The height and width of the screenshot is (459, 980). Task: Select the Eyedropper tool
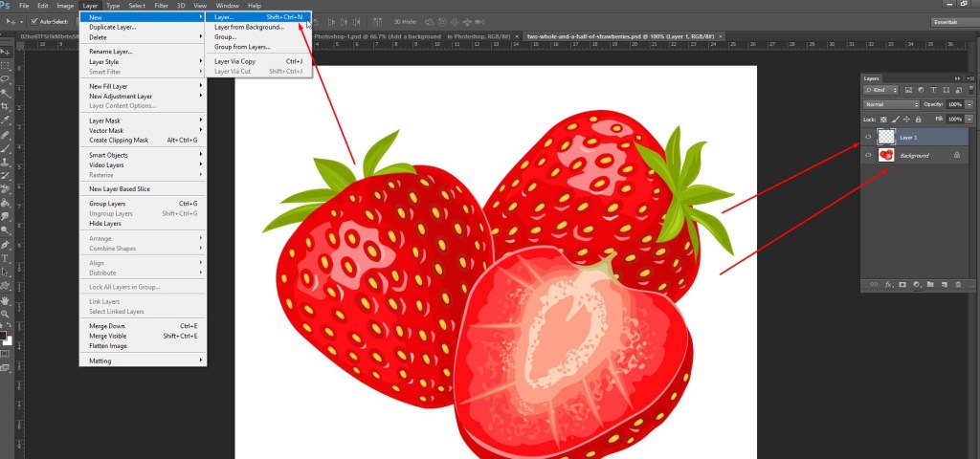click(x=6, y=120)
